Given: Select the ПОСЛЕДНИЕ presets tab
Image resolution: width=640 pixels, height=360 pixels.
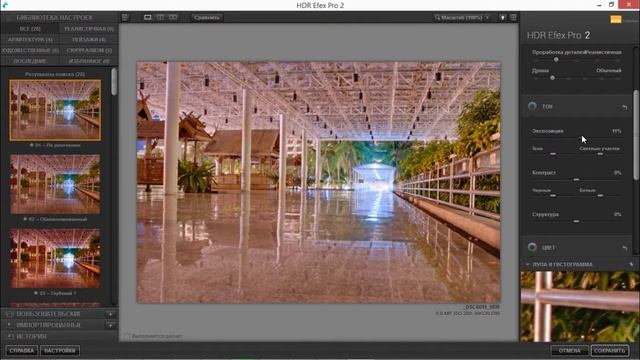Looking at the screenshot, I should [x=30, y=61].
